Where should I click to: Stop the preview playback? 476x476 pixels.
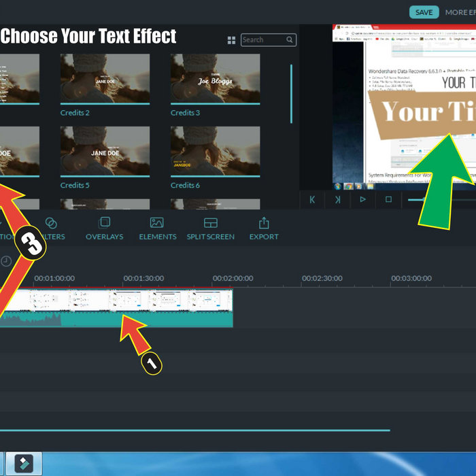click(388, 199)
